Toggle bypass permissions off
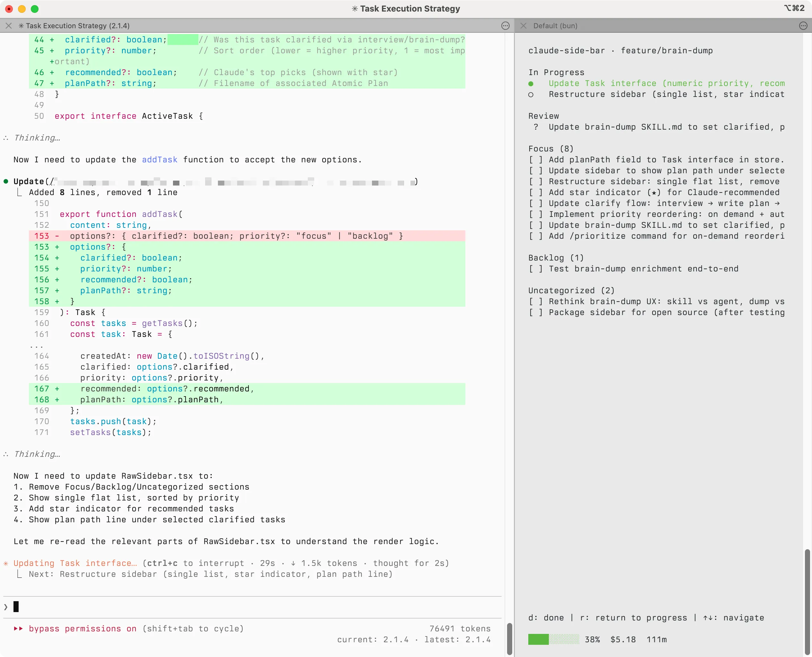The height and width of the screenshot is (657, 812). (82, 629)
